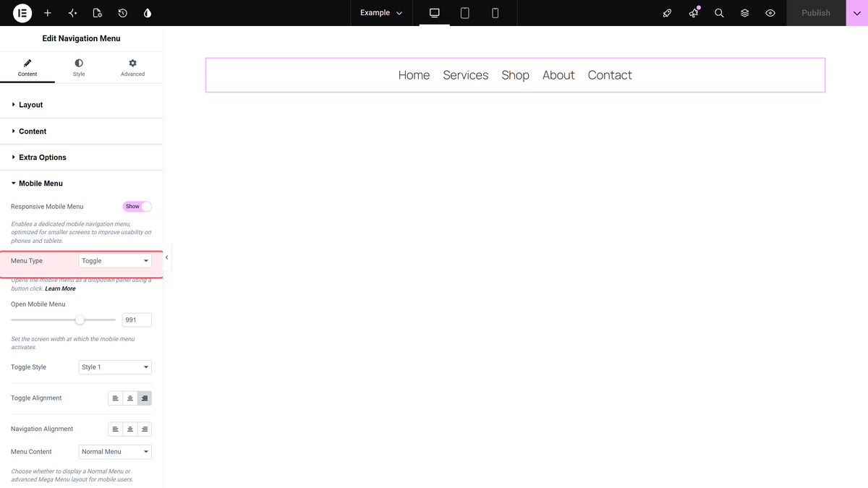Open publish options arrow next to Publish
868x488 pixels.
point(857,13)
